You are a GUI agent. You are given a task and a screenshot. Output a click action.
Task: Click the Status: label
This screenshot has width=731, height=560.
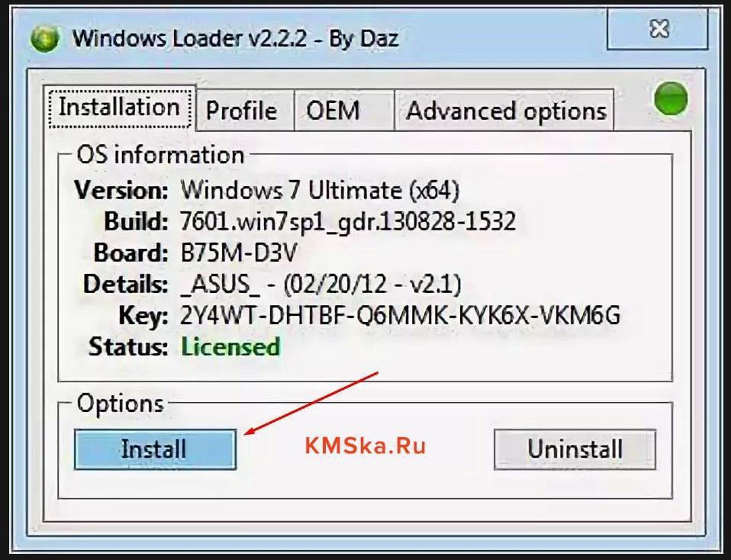[128, 346]
